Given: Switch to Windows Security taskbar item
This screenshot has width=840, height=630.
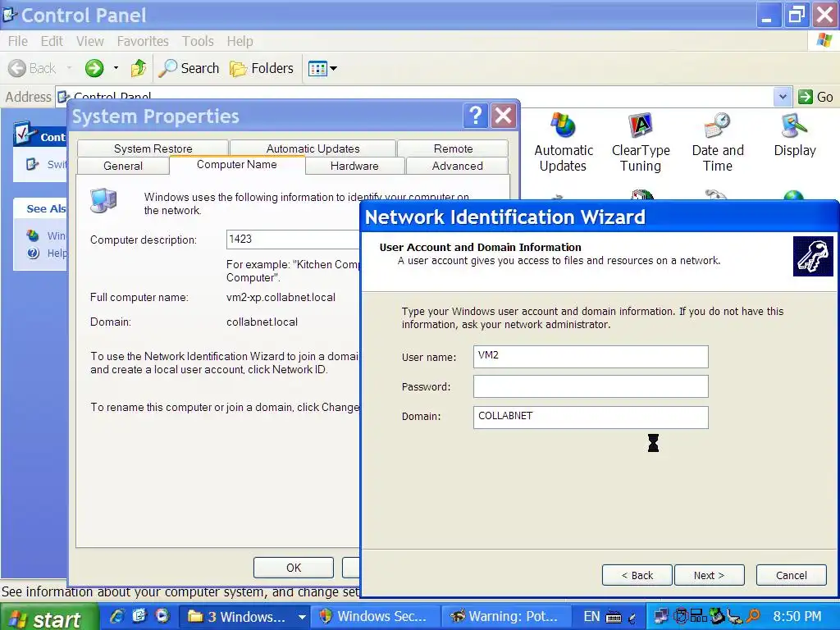Looking at the screenshot, I should 375,617.
